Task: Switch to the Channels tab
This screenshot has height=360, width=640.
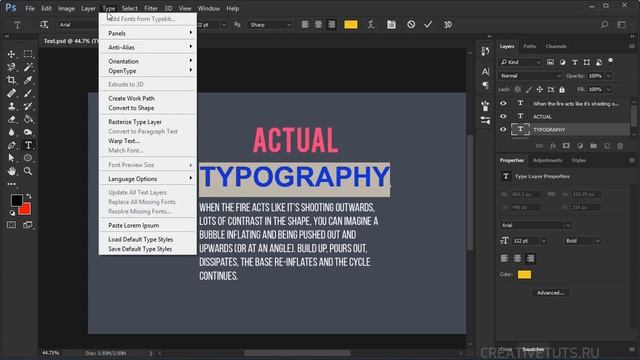Action: (556, 46)
